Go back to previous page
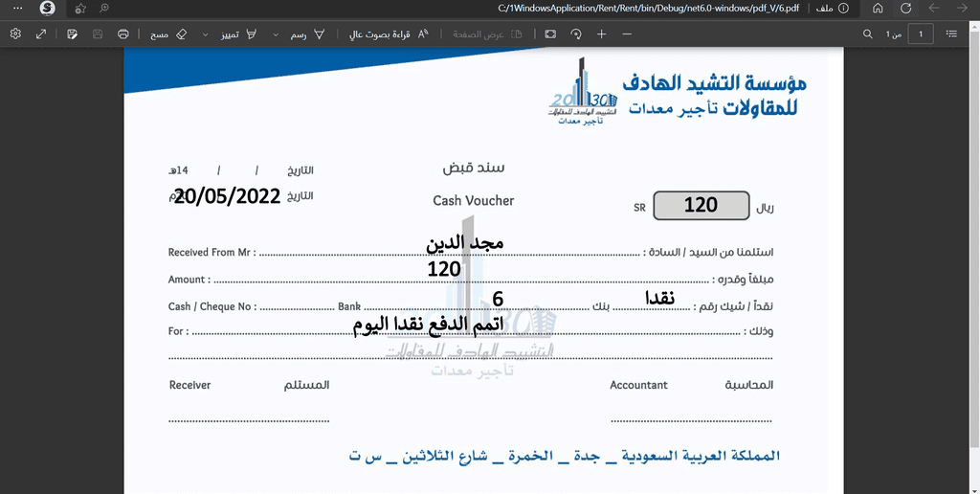 tap(934, 9)
